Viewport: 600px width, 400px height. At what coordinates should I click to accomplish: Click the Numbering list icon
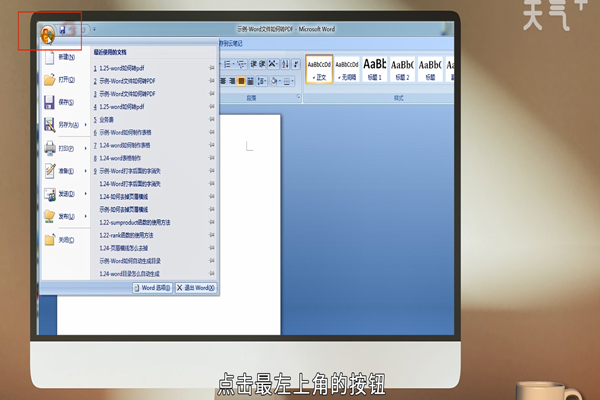[x=227, y=64]
